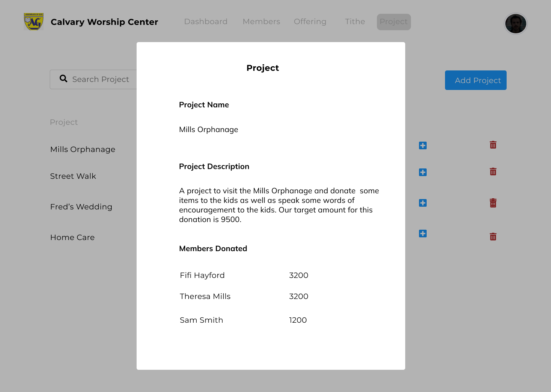Delete the Fred's Wedding project

tap(493, 203)
